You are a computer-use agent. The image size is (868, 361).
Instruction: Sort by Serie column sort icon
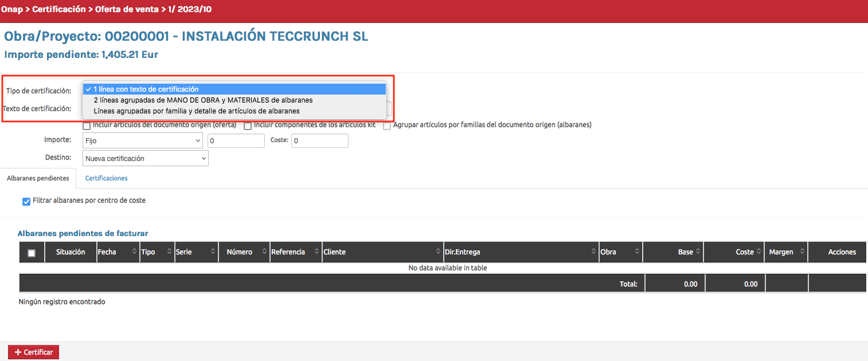tap(213, 252)
